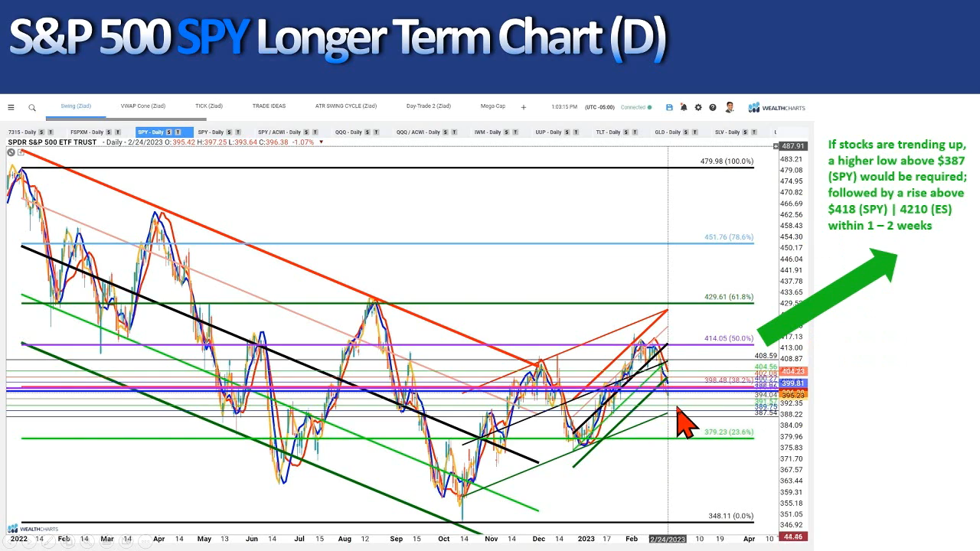Toggle the T button on the QQQ - Daily tab
This screenshot has height=551, width=980.
pos(377,132)
